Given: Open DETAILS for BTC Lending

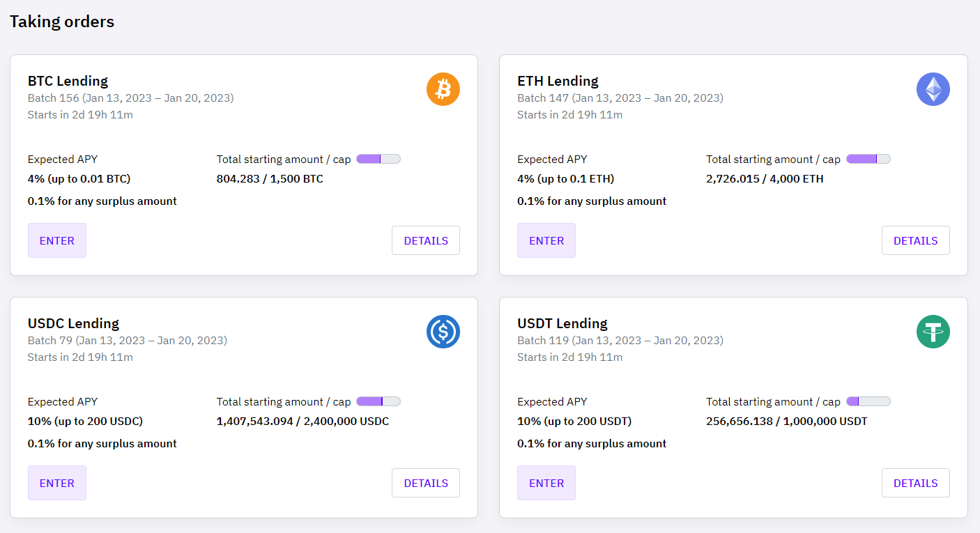Looking at the screenshot, I should pos(425,240).
